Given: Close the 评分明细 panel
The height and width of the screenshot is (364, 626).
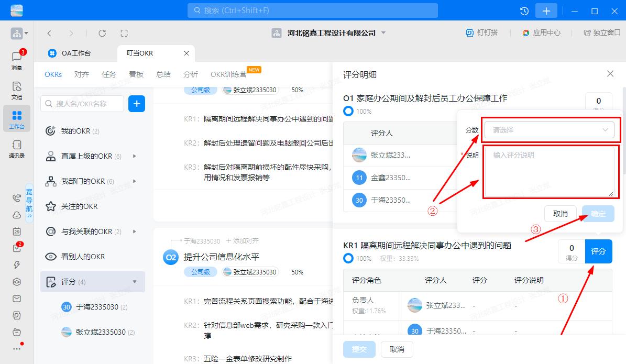Looking at the screenshot, I should tap(610, 74).
